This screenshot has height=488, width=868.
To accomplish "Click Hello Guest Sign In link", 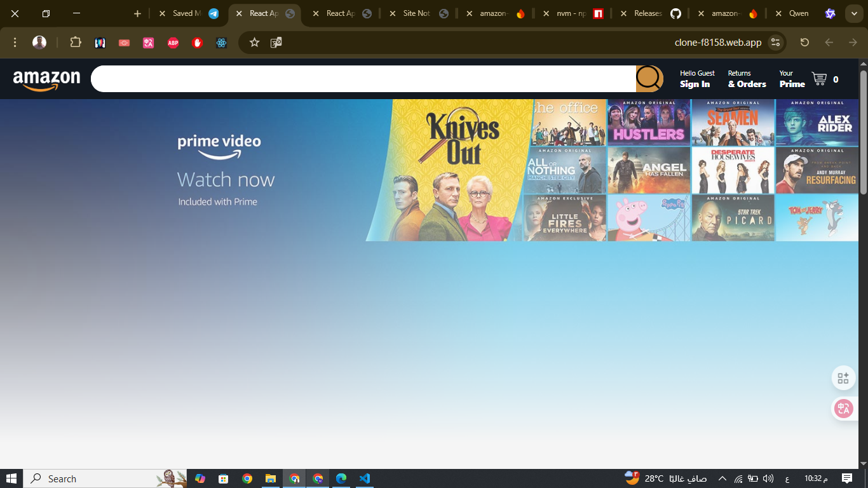I will [697, 79].
